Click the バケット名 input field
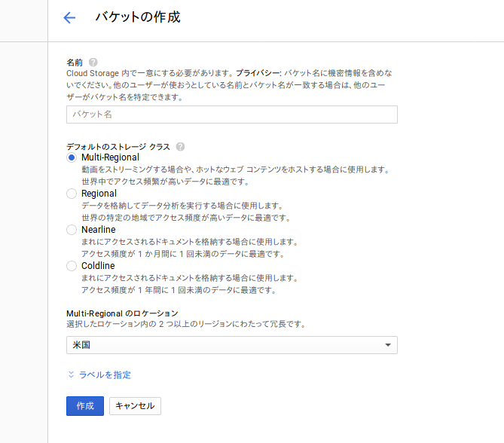Viewport: 504px width, 443px height. pyautogui.click(x=232, y=115)
